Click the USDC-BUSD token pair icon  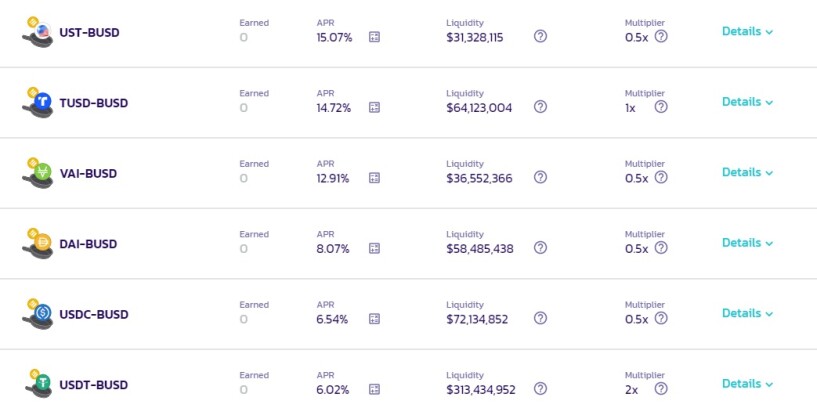[x=38, y=314]
